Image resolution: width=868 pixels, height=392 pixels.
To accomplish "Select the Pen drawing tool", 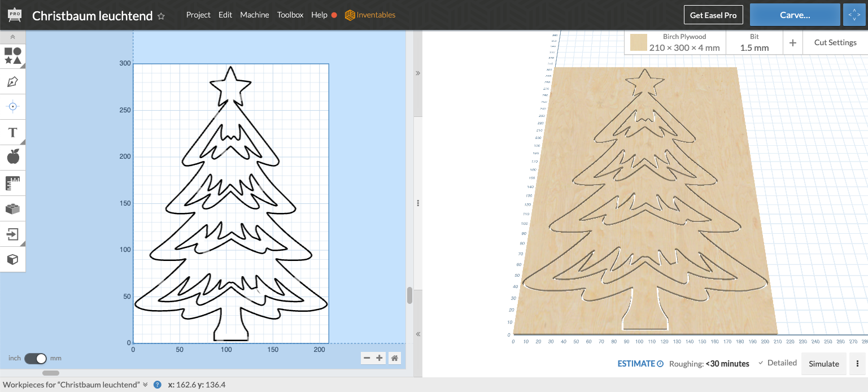I will (x=12, y=81).
